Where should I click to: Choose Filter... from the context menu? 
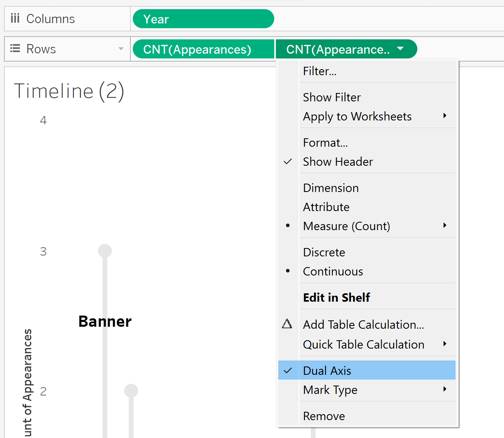[x=320, y=71]
